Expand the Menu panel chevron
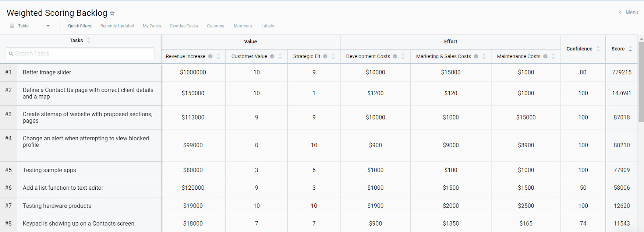 point(620,12)
